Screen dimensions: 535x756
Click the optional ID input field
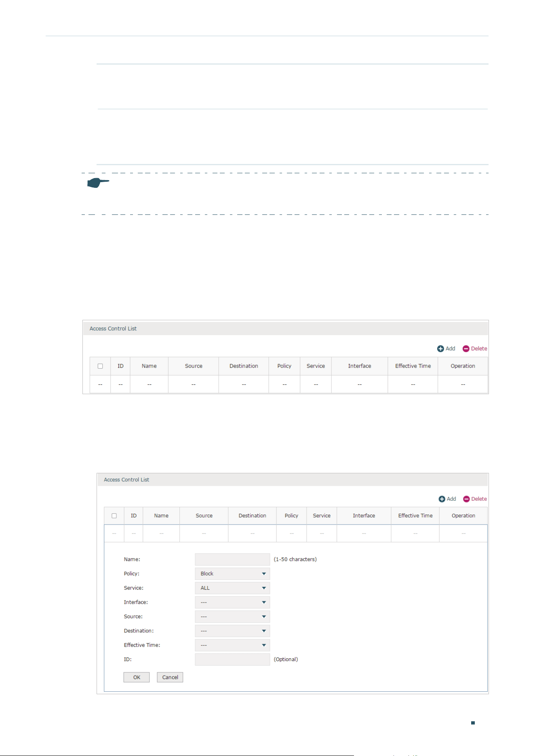click(x=232, y=659)
